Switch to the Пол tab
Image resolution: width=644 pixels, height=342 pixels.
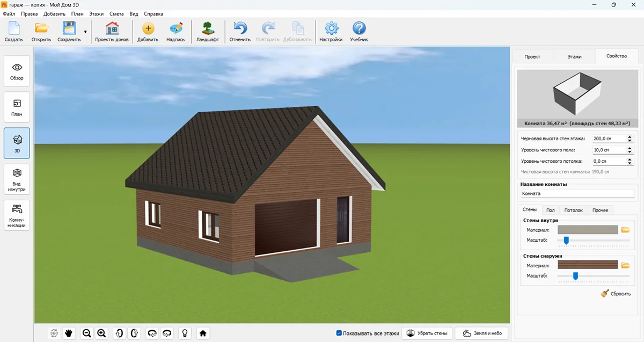pyautogui.click(x=551, y=210)
